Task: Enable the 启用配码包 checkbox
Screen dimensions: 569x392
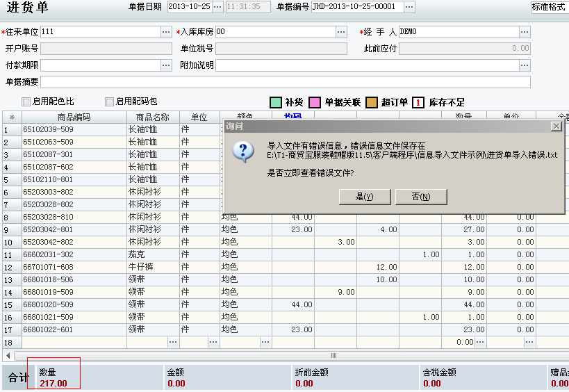Action: (109, 101)
